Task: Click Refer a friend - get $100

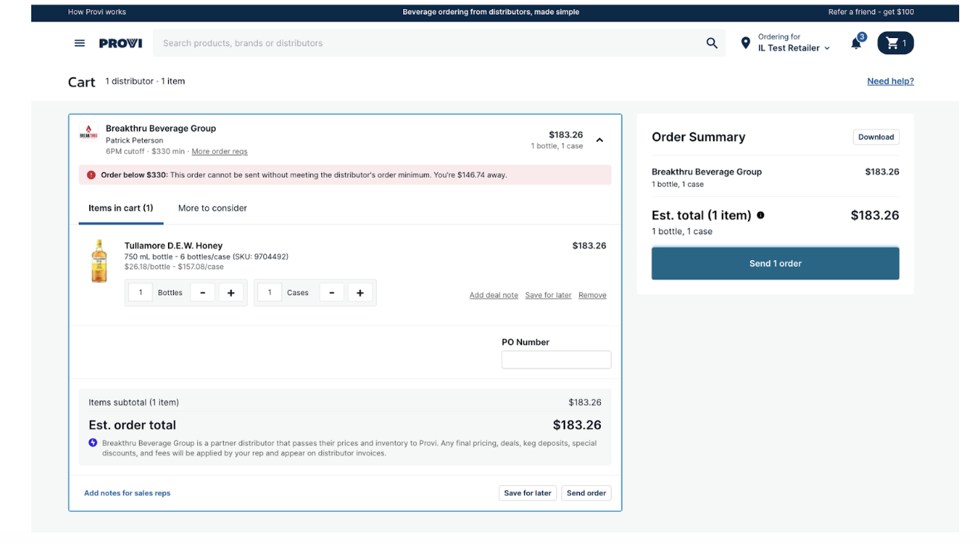Action: point(871,11)
